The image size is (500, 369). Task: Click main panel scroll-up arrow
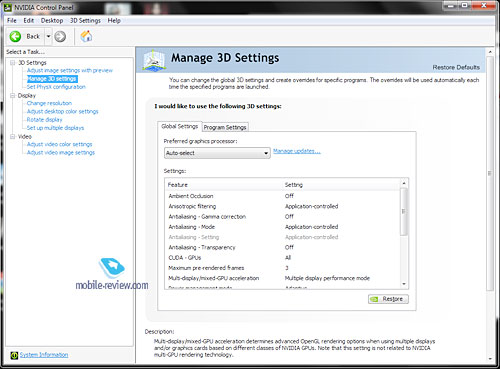[490, 52]
